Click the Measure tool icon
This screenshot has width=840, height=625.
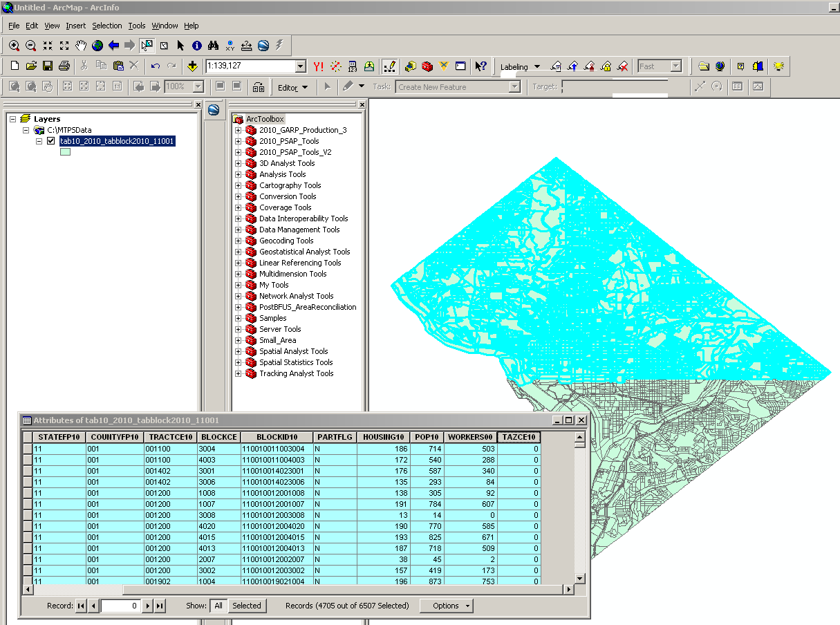coord(247,46)
